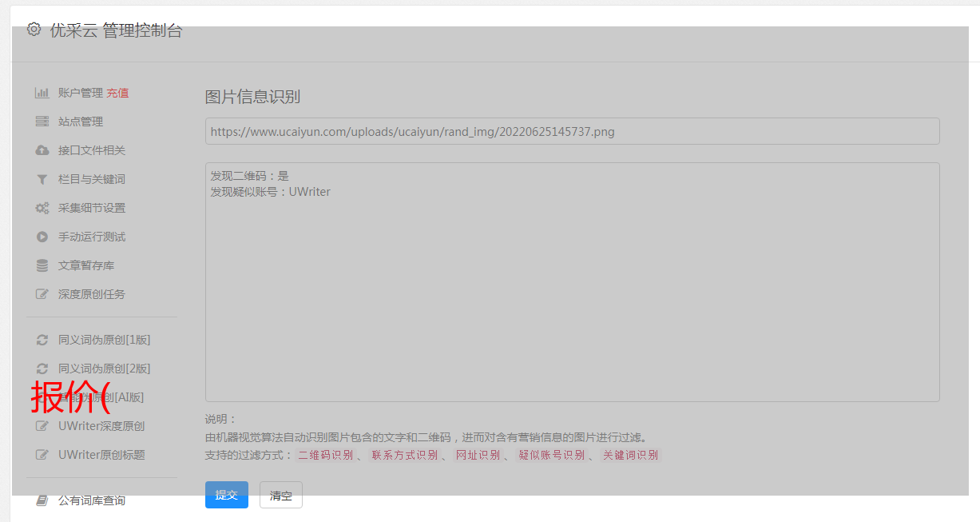Open the 充值 recharge link
The width and height of the screenshot is (980, 522).
(117, 93)
